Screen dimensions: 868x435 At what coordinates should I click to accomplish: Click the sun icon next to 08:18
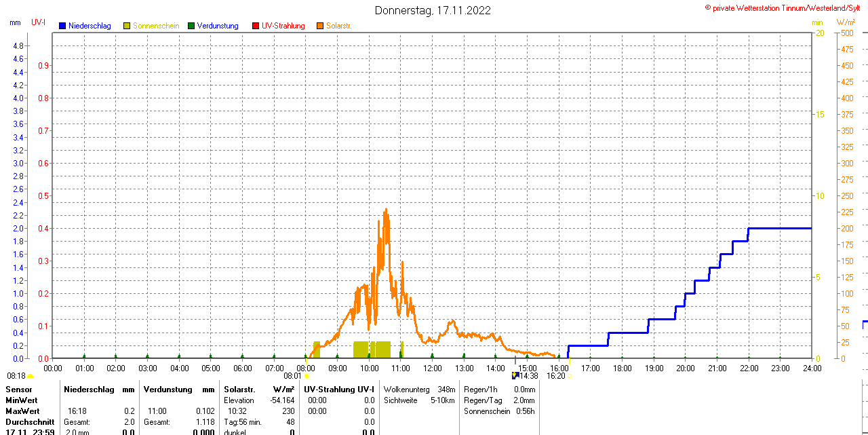click(x=31, y=376)
